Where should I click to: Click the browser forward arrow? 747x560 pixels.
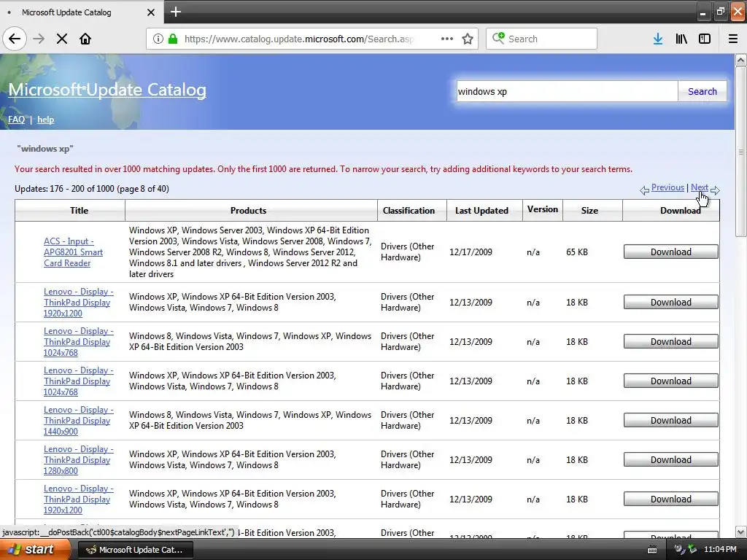(x=39, y=39)
